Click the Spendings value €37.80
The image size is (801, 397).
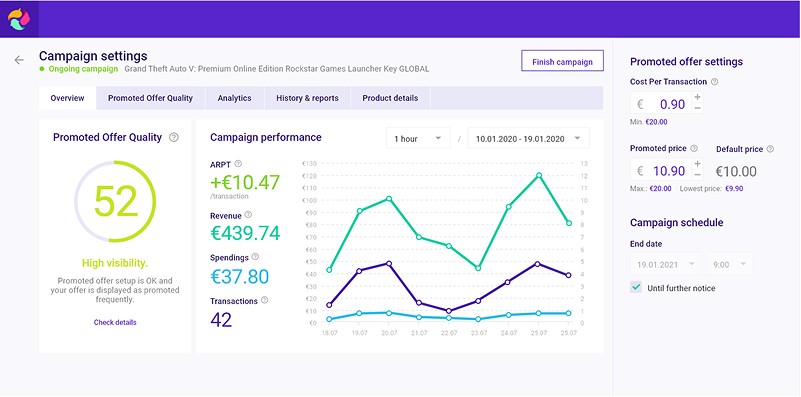tap(240, 276)
